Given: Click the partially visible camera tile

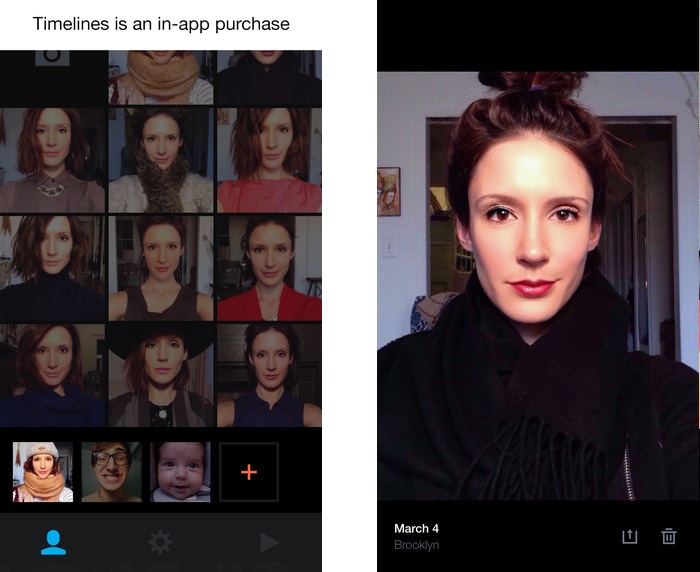Looking at the screenshot, I should coord(52,77).
